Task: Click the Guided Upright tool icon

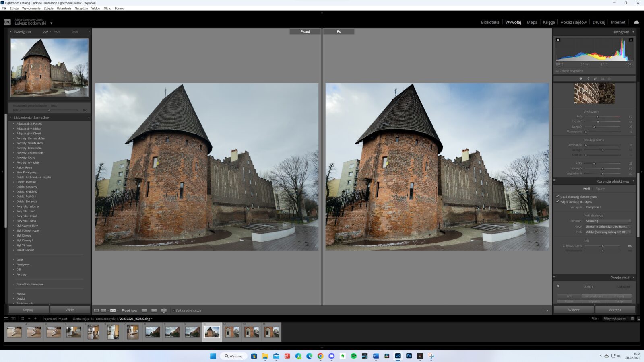Action: click(558, 286)
